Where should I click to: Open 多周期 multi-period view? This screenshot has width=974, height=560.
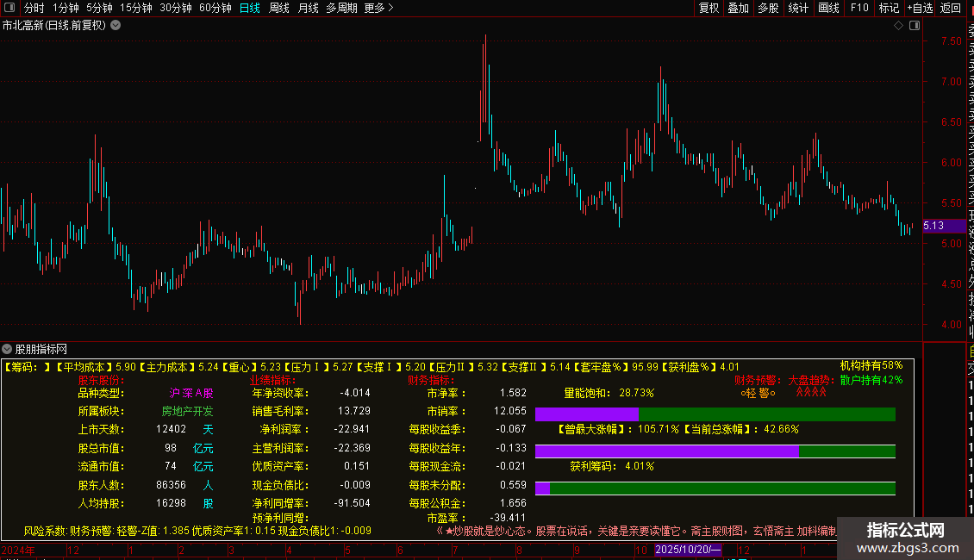(341, 8)
